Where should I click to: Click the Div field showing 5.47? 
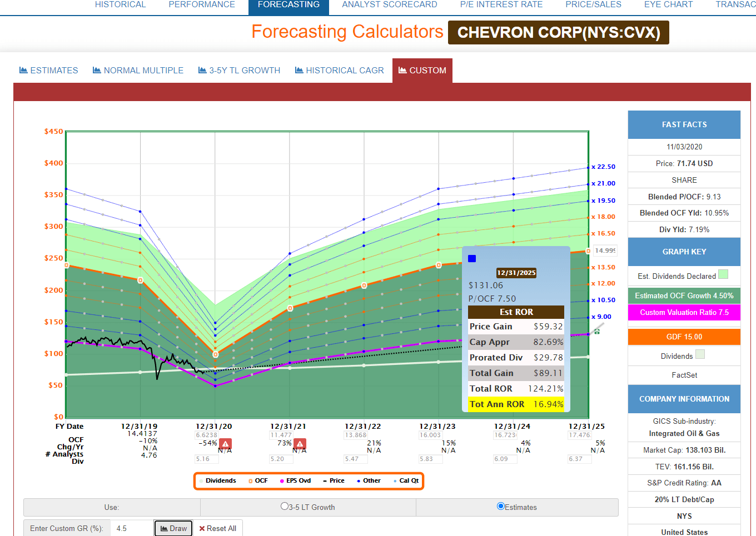click(355, 459)
